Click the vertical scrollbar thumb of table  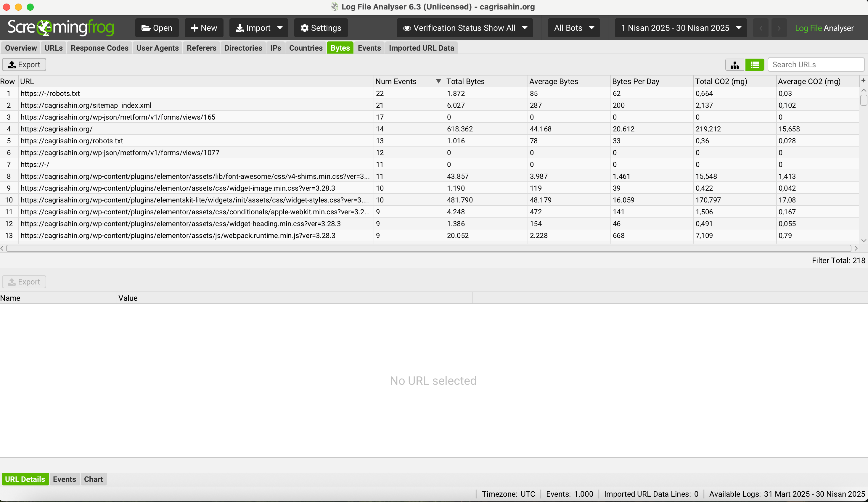[864, 100]
